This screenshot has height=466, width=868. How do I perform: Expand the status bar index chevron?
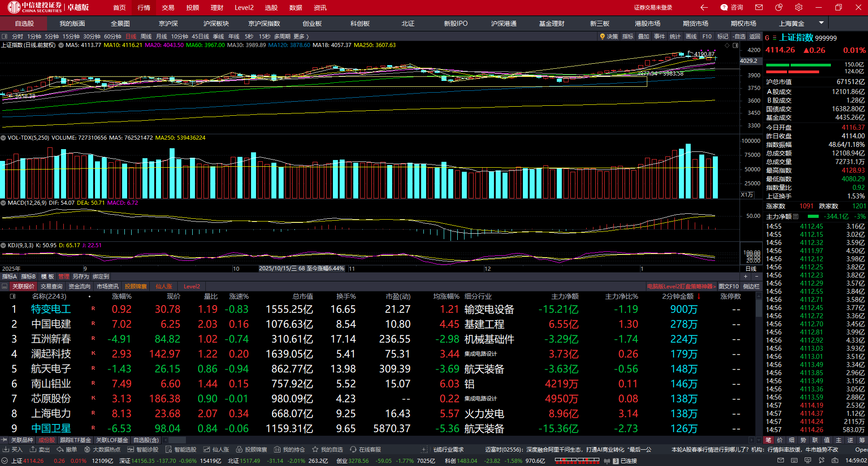(5, 461)
